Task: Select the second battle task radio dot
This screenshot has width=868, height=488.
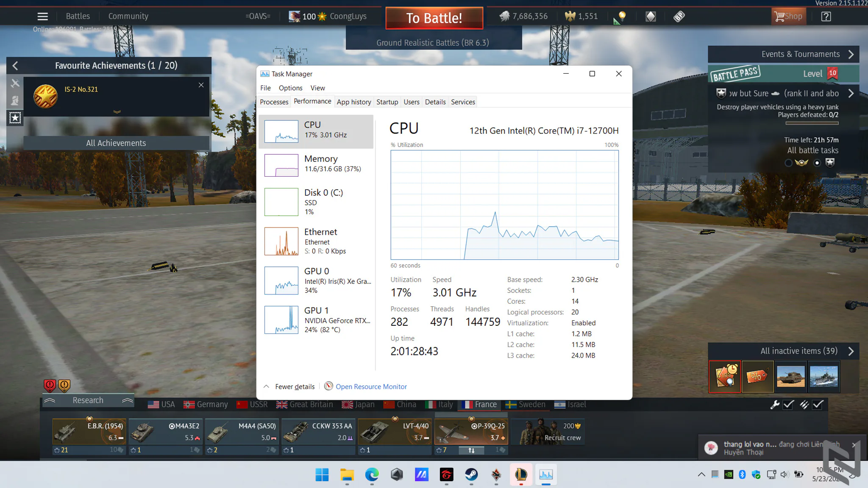Action: [x=817, y=163]
